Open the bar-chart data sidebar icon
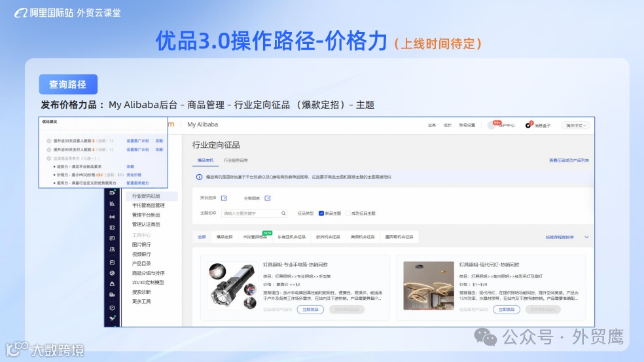The height and width of the screenshot is (362, 644). [x=112, y=204]
